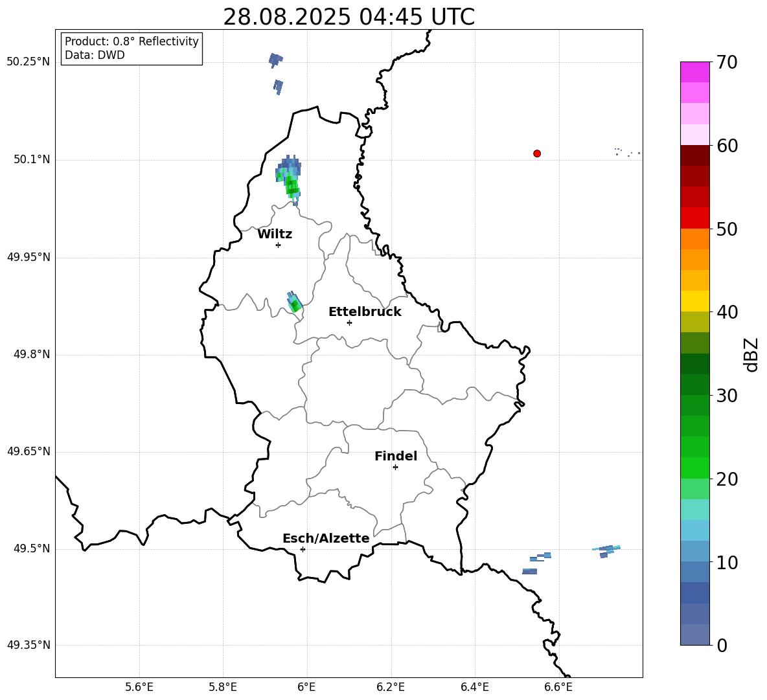
Task: Click the 40 tick on colorbar
Action: (727, 312)
